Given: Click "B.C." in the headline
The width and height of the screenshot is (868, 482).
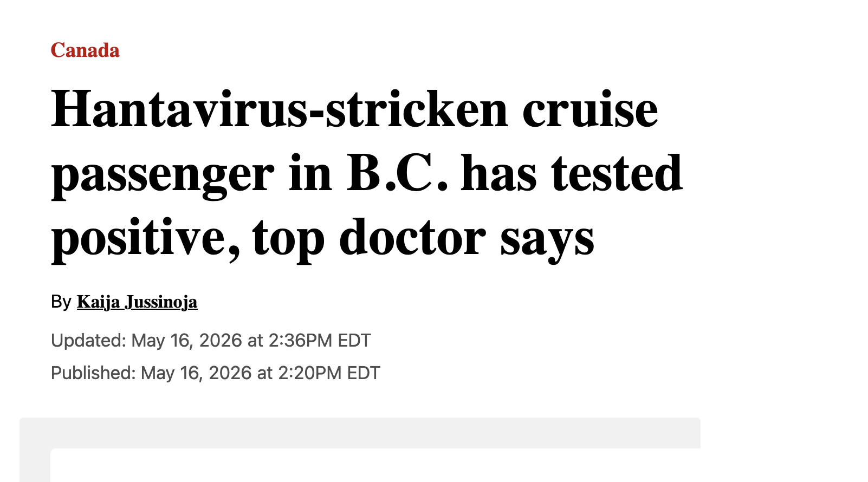Looking at the screenshot, I should (398, 173).
